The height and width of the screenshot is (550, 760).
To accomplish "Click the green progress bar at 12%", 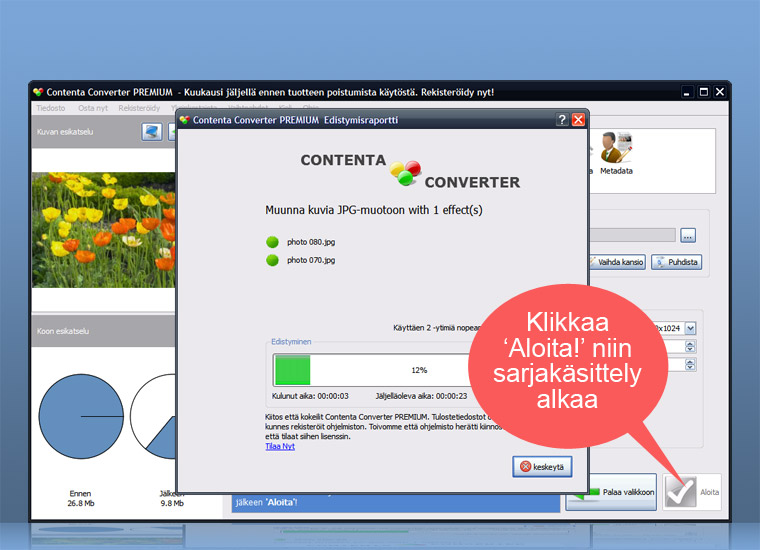I will [x=292, y=370].
